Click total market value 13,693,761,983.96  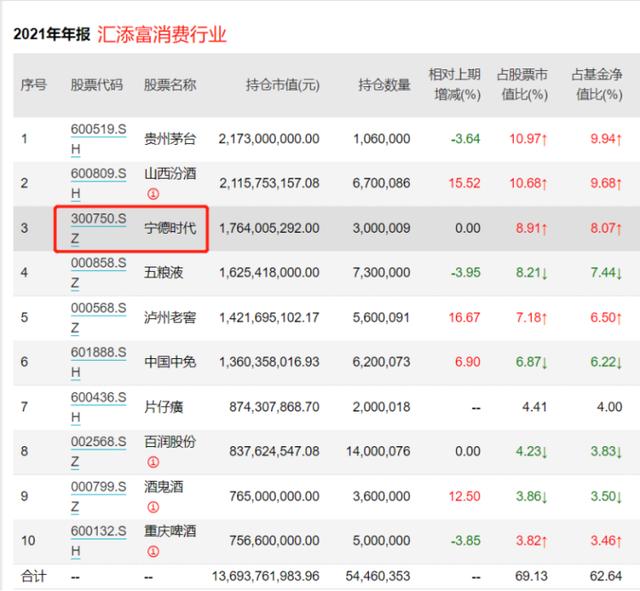click(x=266, y=576)
